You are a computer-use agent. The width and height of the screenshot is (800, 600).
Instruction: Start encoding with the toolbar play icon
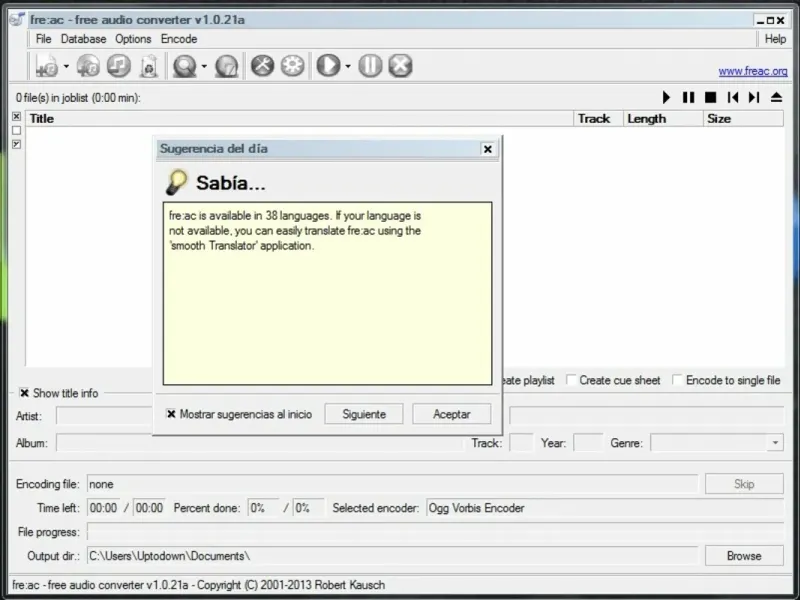(x=328, y=66)
